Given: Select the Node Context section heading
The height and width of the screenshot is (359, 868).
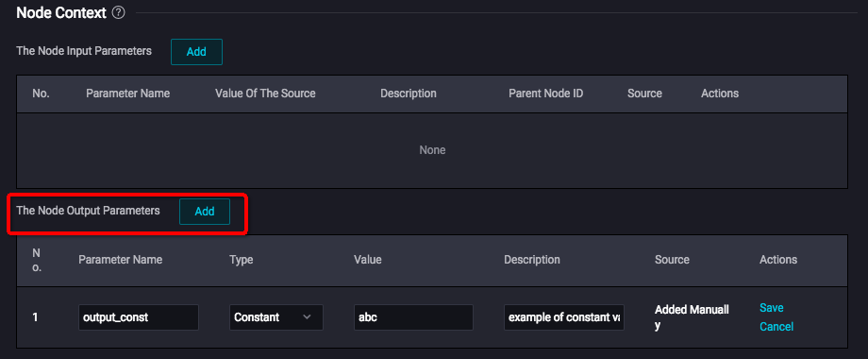Looking at the screenshot, I should point(61,13).
